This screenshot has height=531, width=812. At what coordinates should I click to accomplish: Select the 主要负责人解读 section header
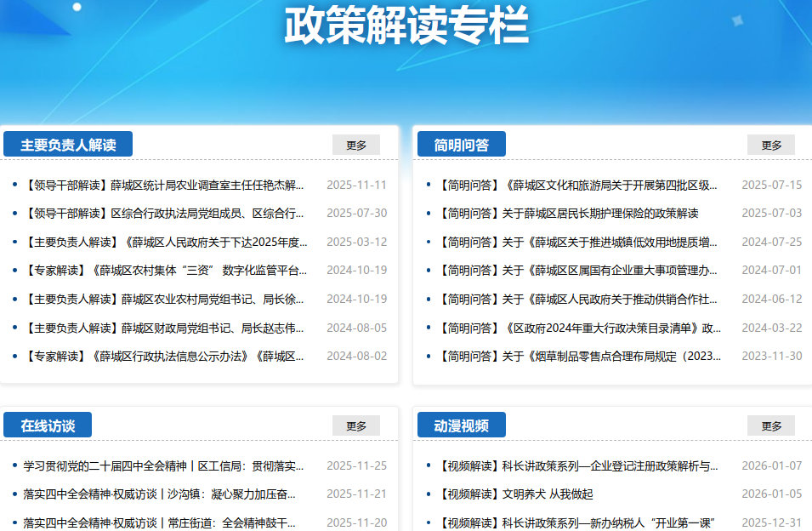[x=68, y=145]
